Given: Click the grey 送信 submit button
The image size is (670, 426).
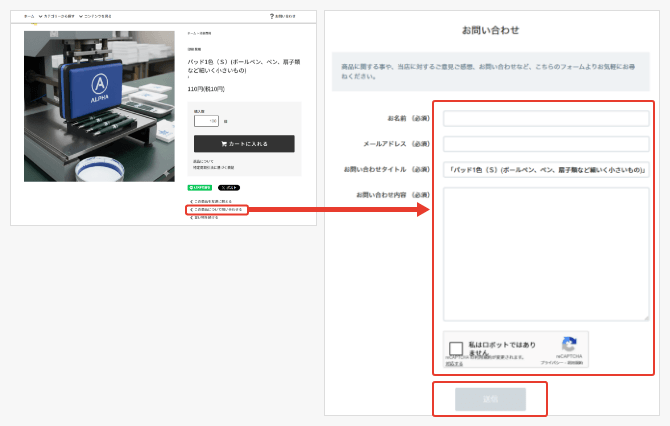Looking at the screenshot, I should [490, 398].
